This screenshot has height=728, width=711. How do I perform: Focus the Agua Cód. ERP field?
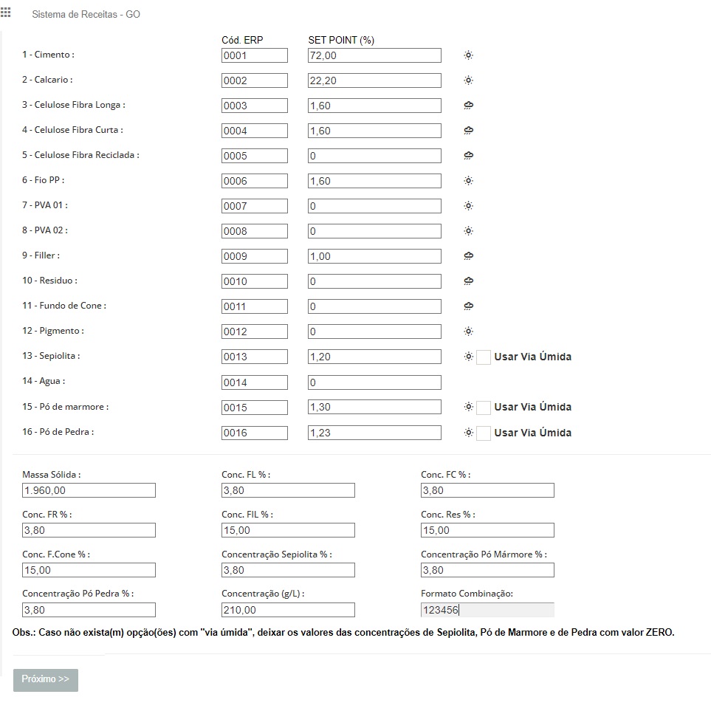255,382
